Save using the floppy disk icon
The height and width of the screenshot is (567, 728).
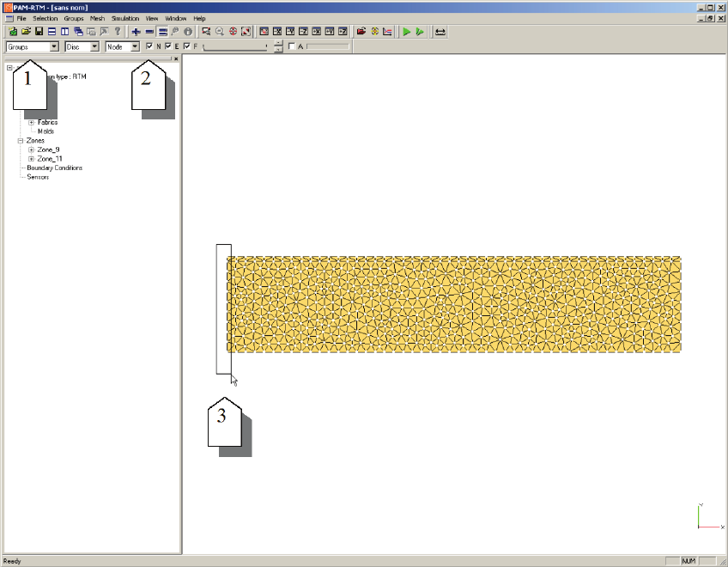click(x=39, y=32)
